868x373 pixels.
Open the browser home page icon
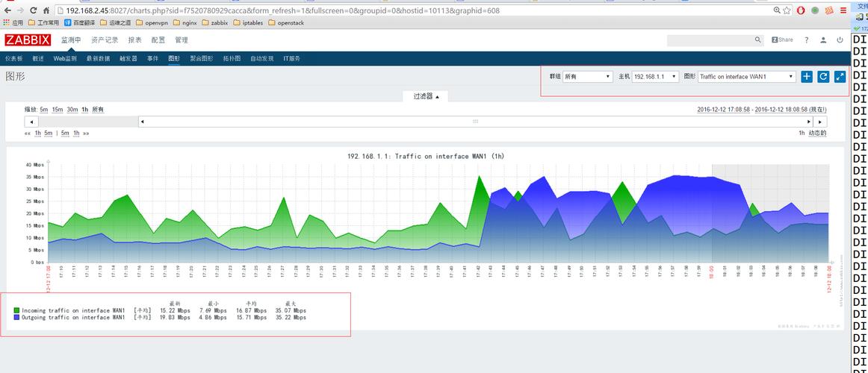click(46, 10)
